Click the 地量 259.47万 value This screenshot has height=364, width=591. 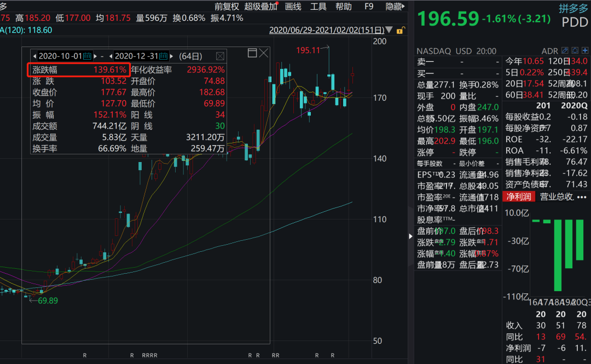[208, 149]
